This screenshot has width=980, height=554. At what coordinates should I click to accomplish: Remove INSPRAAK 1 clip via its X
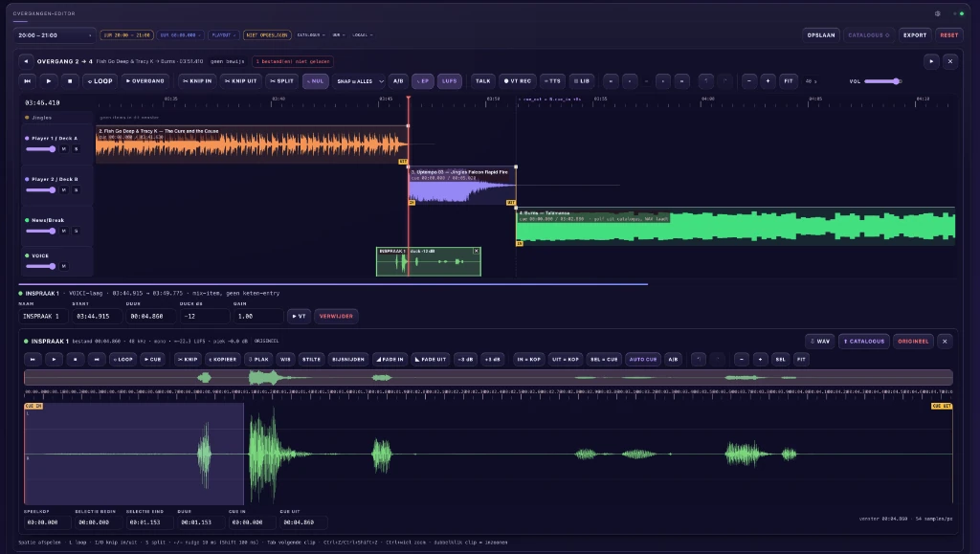coord(477,251)
